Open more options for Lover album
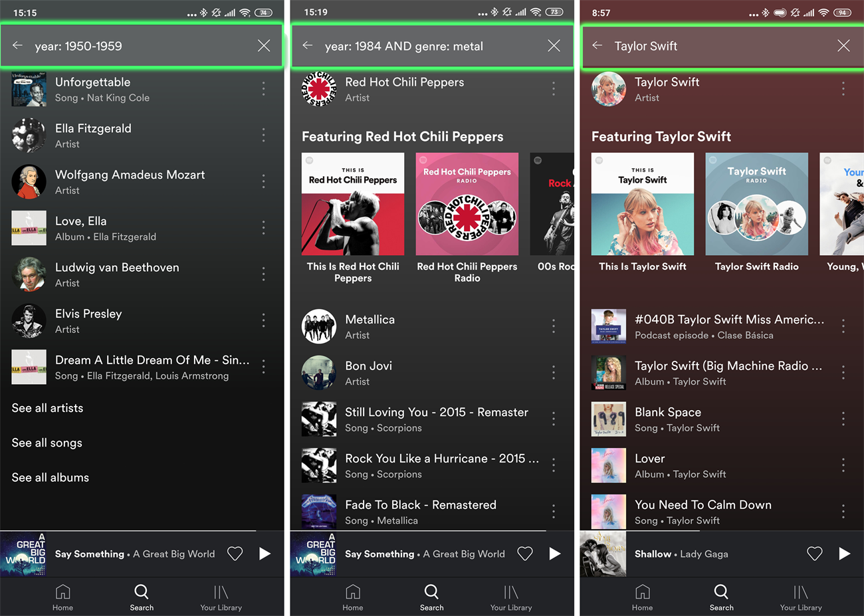The width and height of the screenshot is (864, 616). (x=843, y=465)
